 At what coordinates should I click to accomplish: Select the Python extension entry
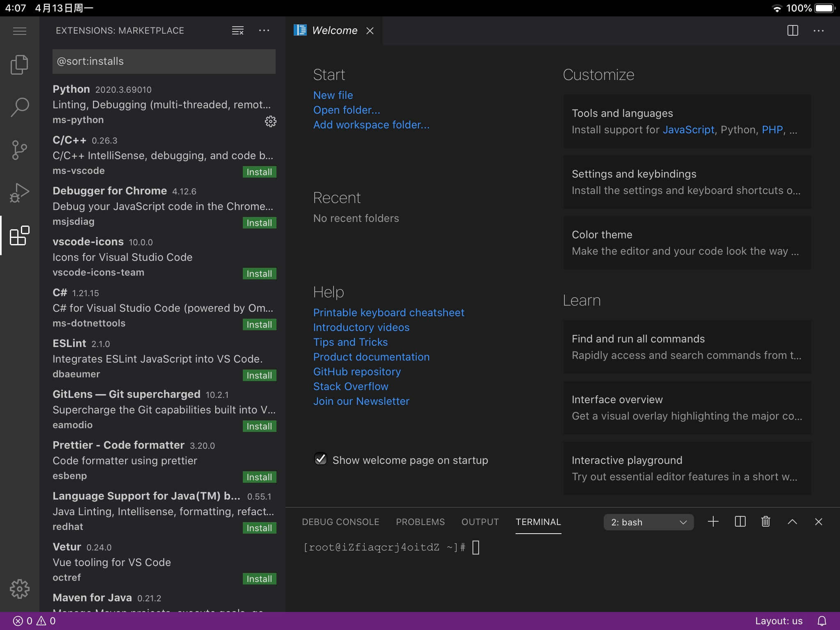(x=162, y=105)
